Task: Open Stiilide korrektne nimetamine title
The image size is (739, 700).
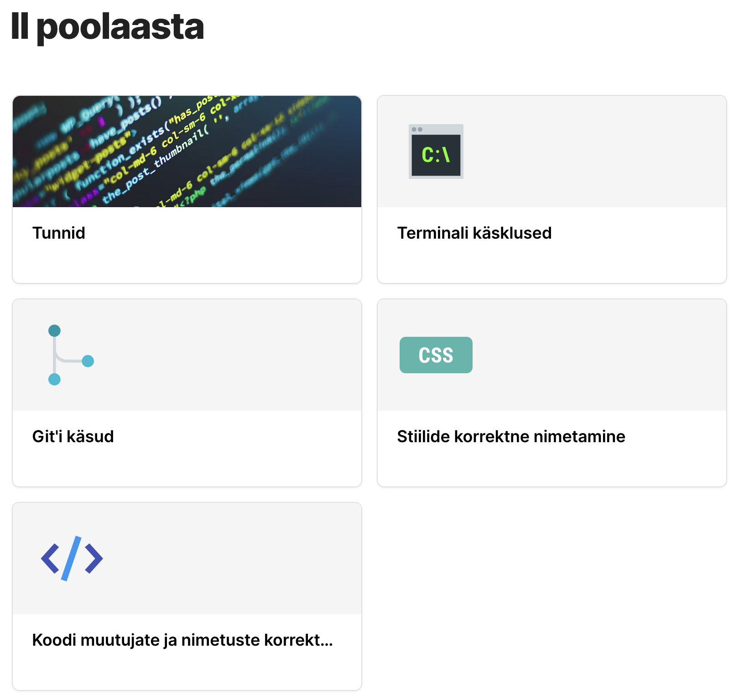Action: pyautogui.click(x=511, y=437)
